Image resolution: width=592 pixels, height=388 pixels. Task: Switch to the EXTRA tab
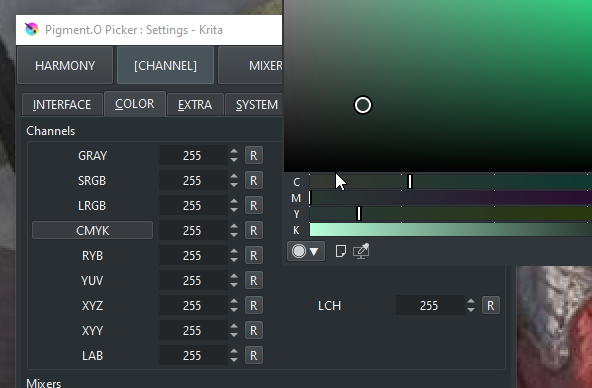(195, 105)
